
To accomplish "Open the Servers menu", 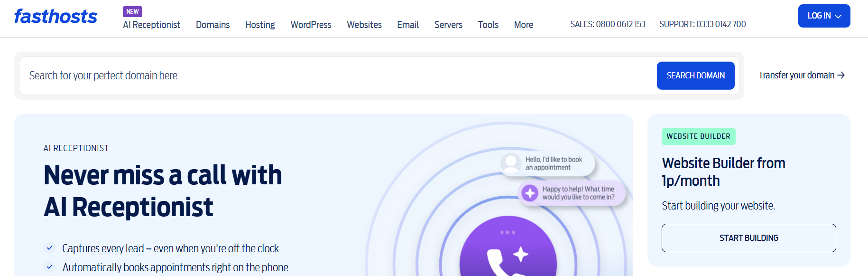I will click(448, 25).
